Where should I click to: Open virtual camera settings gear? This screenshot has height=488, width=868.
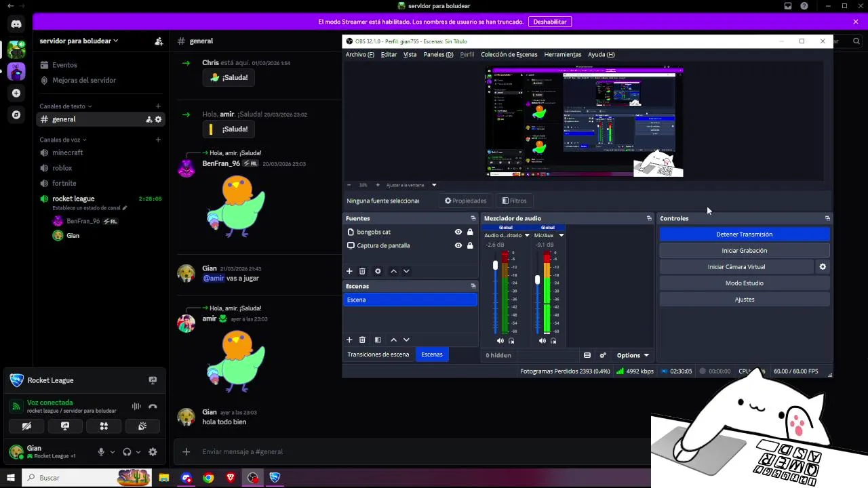click(x=823, y=267)
